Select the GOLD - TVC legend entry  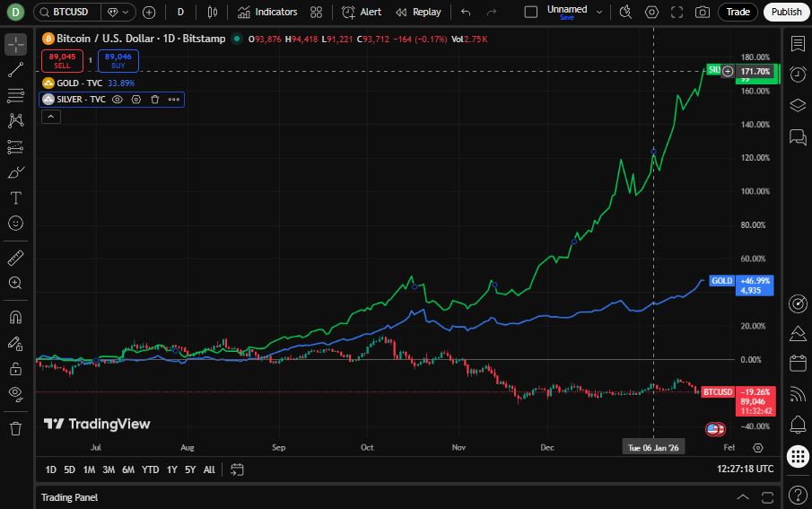[80, 83]
